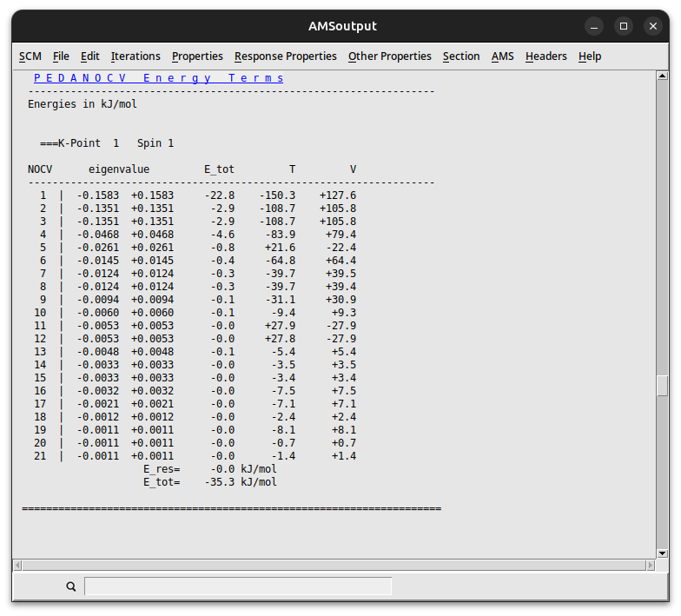Click T value -9.4 in row 10
The height and width of the screenshot is (616, 681).
pyautogui.click(x=283, y=313)
